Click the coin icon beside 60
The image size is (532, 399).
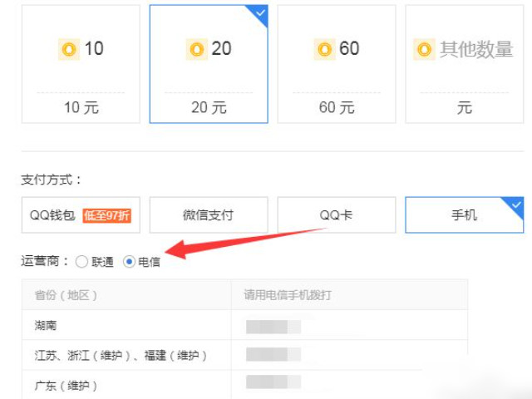point(324,49)
